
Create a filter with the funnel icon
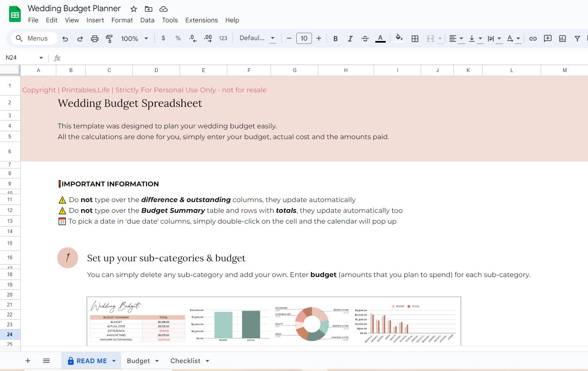(x=577, y=38)
